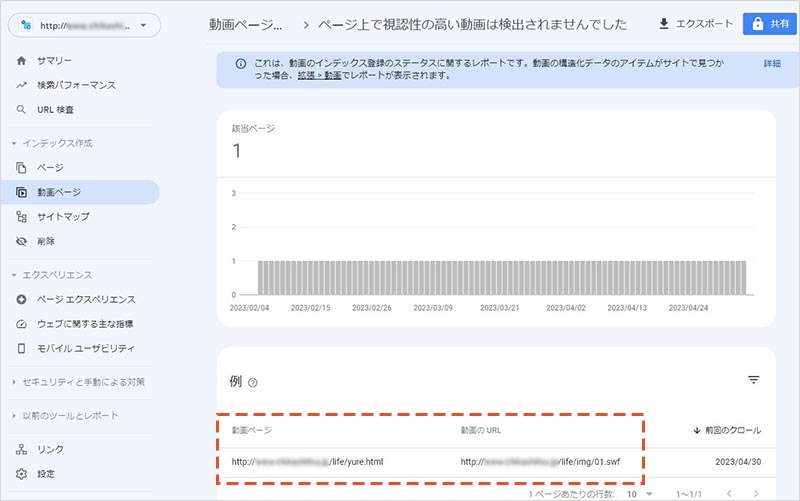800x501 pixels.
Task: Click the Core Web Vitals gauge icon
Action: tap(21, 324)
